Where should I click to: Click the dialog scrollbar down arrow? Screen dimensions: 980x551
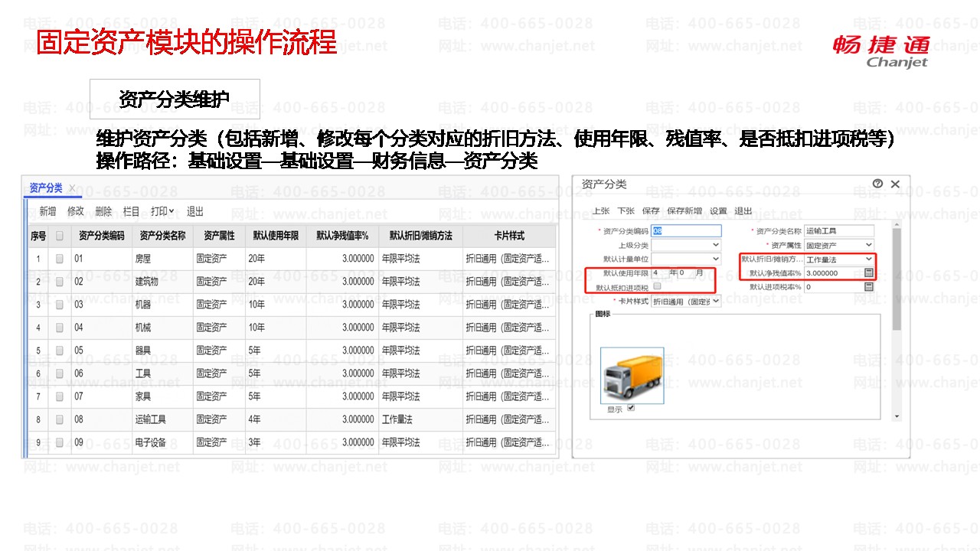click(897, 416)
